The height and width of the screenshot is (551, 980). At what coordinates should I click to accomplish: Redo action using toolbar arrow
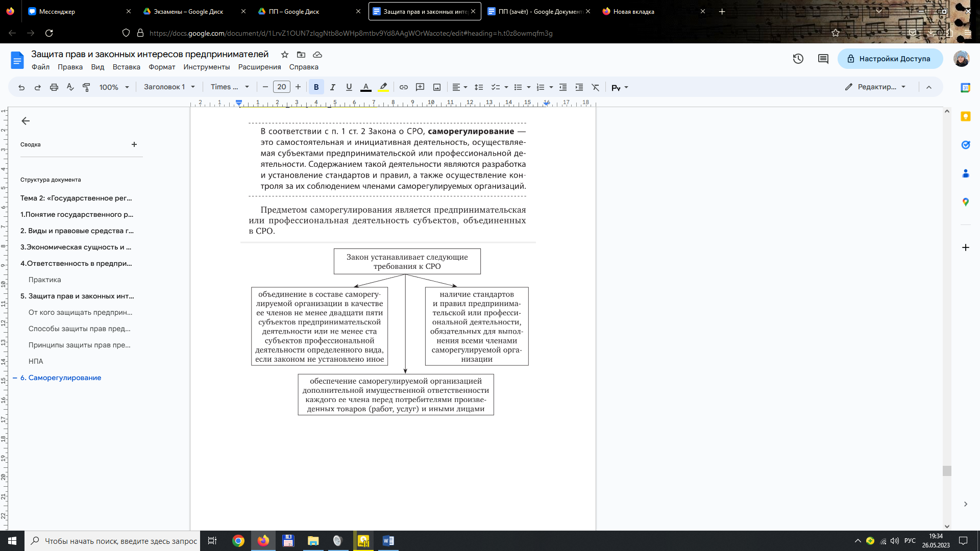38,87
